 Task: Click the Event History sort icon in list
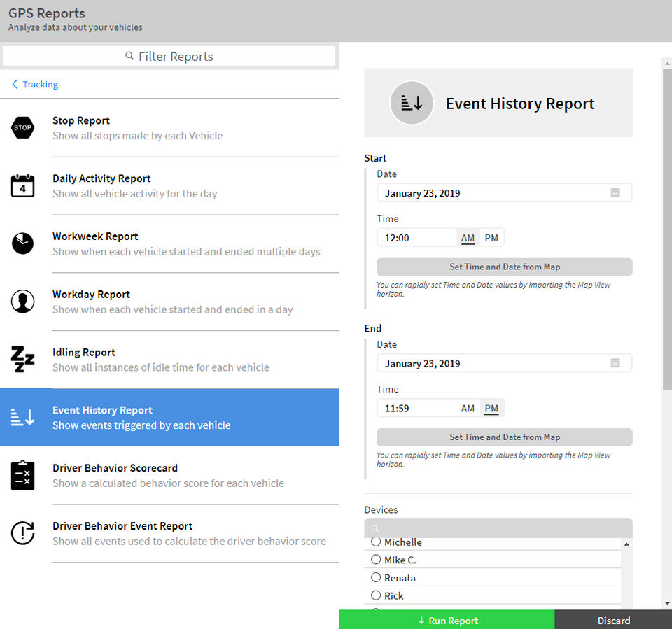click(22, 417)
